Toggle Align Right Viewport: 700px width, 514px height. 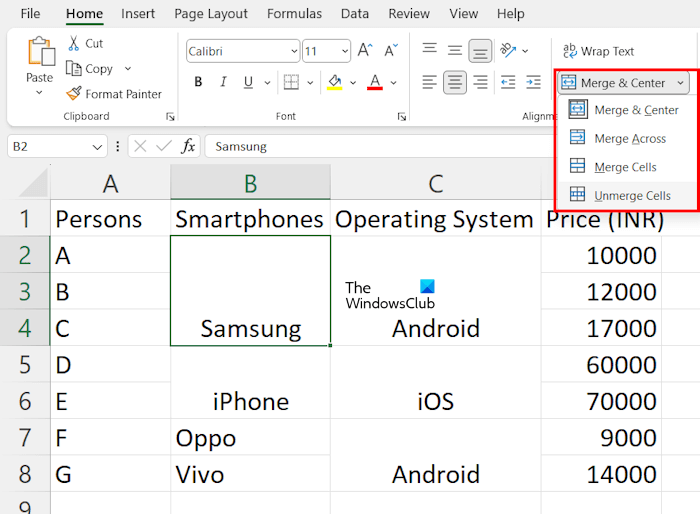coord(480,82)
